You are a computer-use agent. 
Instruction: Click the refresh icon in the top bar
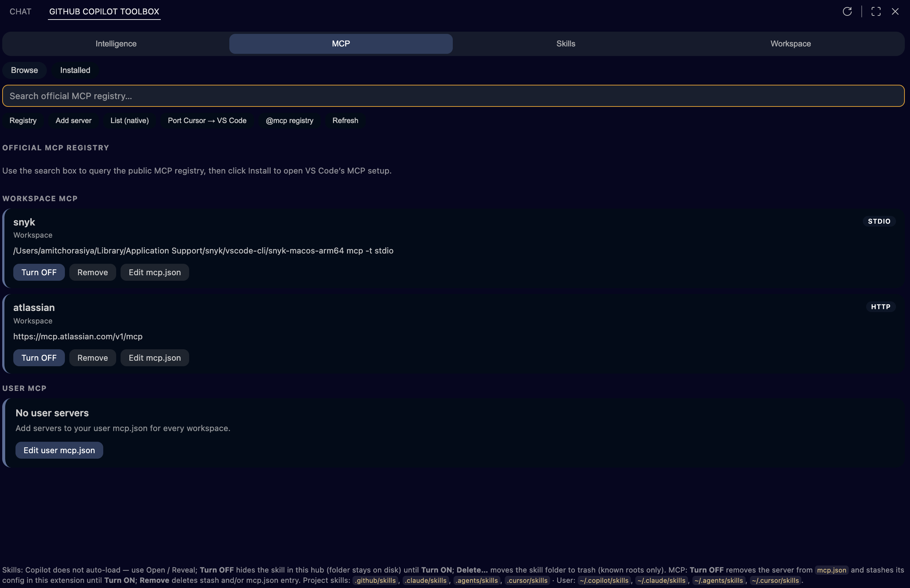point(847,11)
